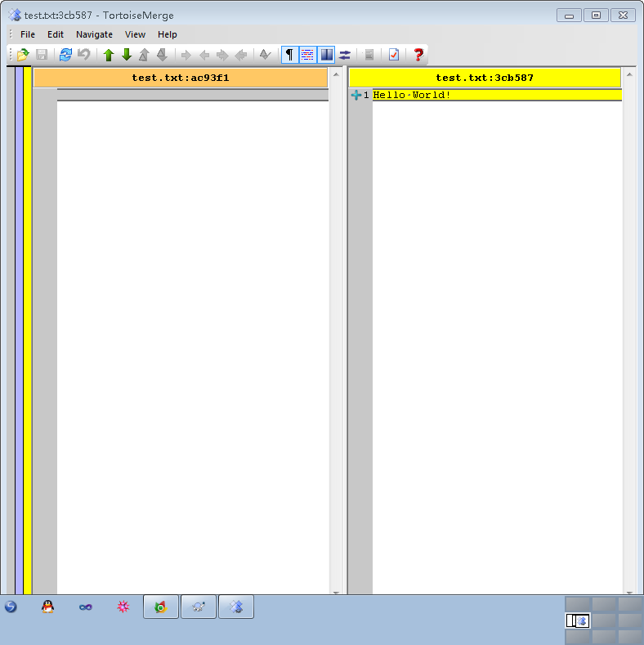Click the red question mark Help icon
Image resolution: width=644 pixels, height=645 pixels.
point(418,55)
